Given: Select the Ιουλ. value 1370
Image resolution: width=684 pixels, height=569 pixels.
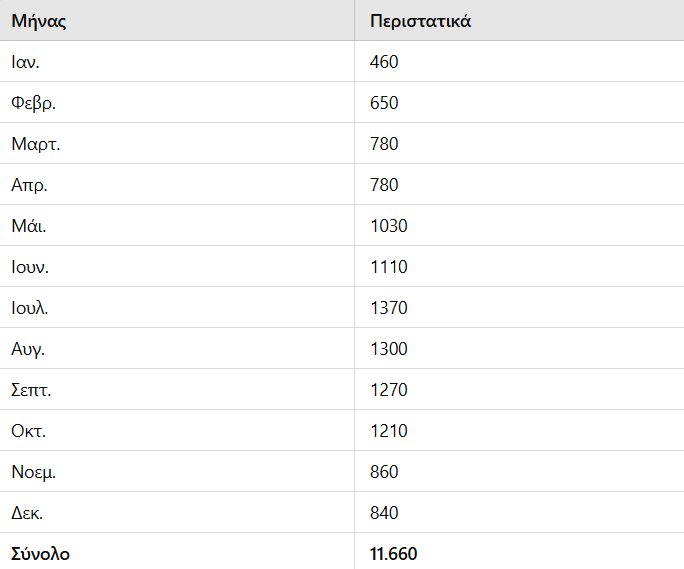Looking at the screenshot, I should [x=519, y=308].
